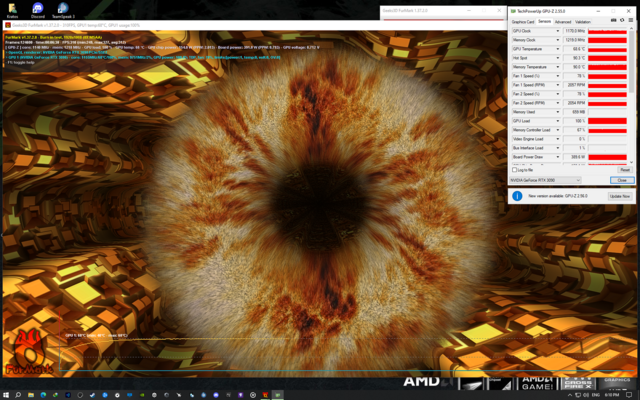Open the GPU Load sensor dropdown
640x400 pixels.
point(558,121)
